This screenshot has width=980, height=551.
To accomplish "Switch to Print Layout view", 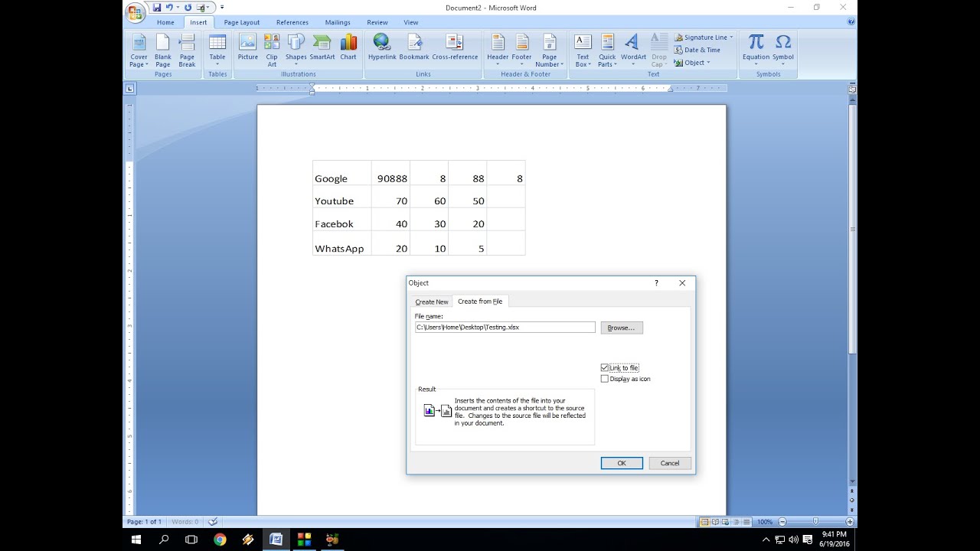I will click(704, 522).
